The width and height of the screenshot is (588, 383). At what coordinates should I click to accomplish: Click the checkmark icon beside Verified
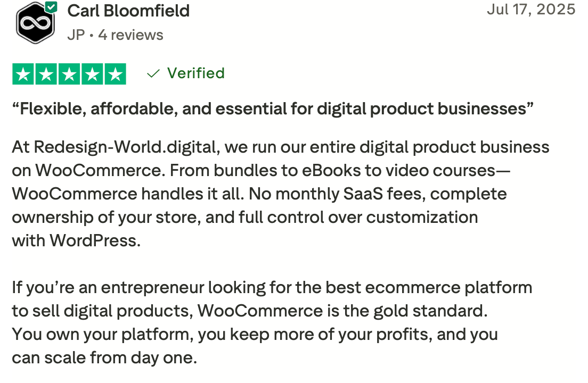153,73
